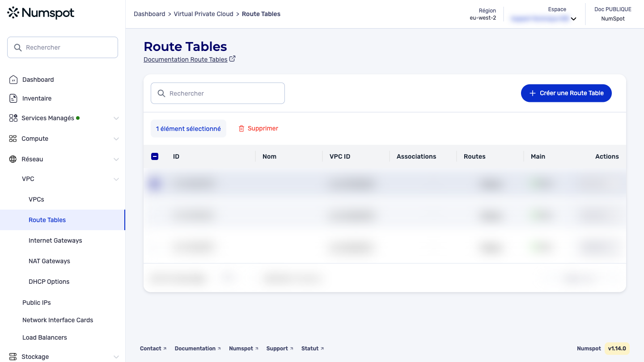Click Dashboard in the breadcrumb
Image resolution: width=644 pixels, height=362 pixels.
click(x=149, y=14)
